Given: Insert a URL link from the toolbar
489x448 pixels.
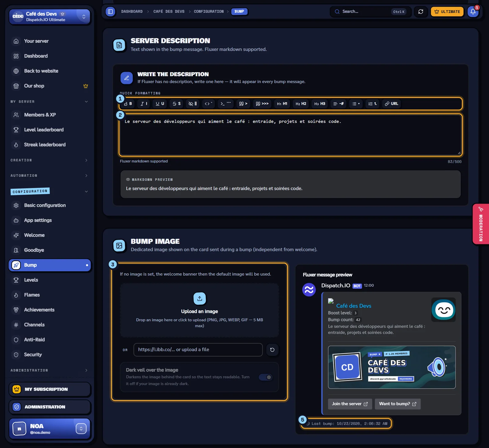Looking at the screenshot, I should point(392,104).
